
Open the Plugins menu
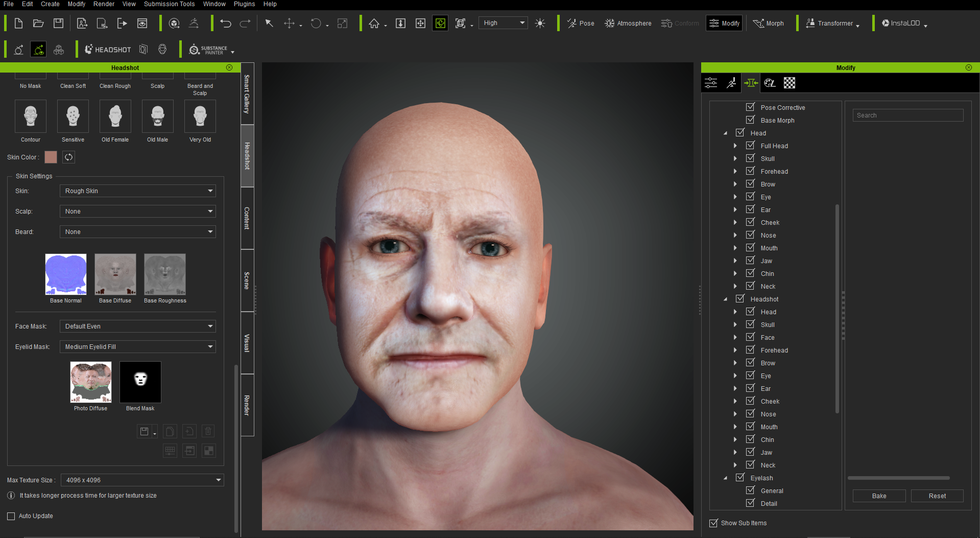coord(244,4)
